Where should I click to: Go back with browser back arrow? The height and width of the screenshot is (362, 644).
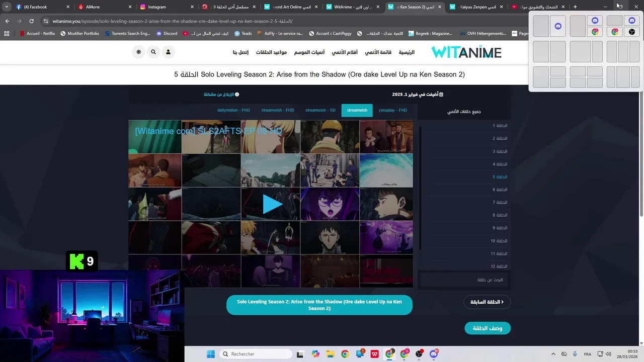coord(7,21)
